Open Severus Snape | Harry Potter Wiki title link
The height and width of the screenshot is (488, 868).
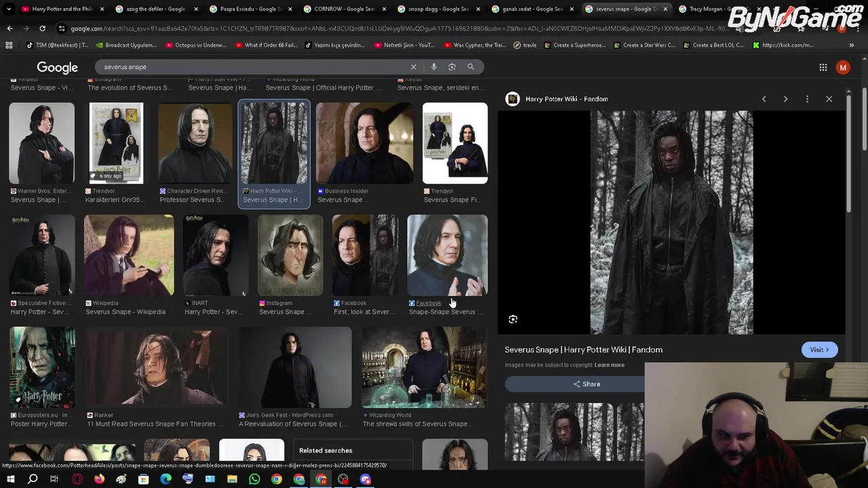coord(583,350)
